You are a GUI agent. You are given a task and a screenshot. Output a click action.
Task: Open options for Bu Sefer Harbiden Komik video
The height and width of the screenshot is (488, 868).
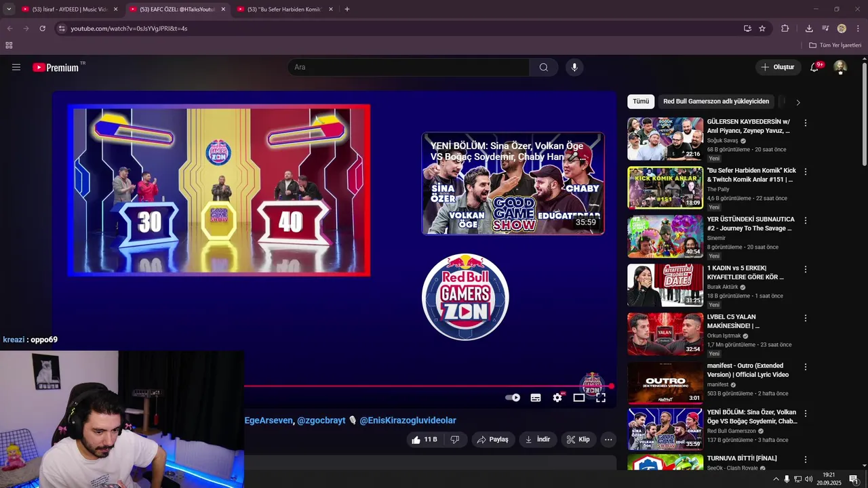[806, 171]
